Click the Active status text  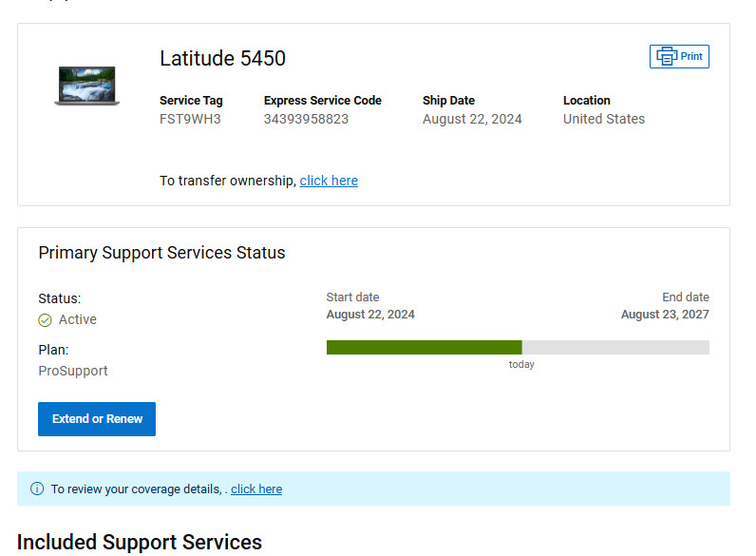pyautogui.click(x=78, y=319)
